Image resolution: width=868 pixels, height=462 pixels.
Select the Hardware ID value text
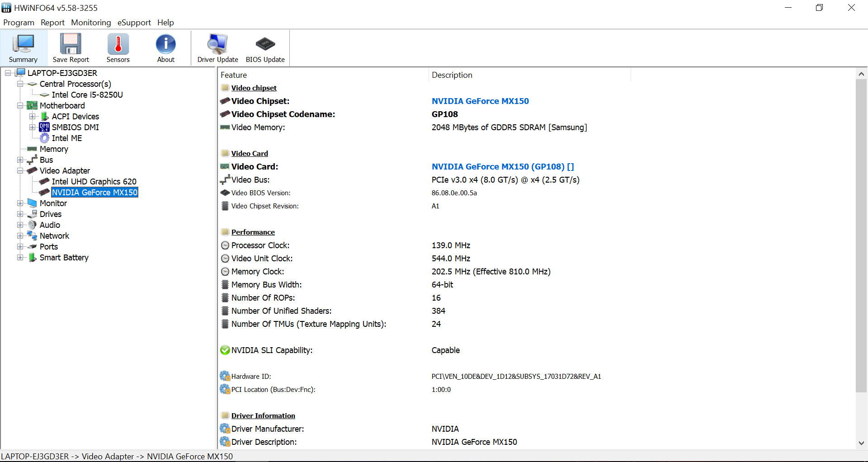click(516, 377)
